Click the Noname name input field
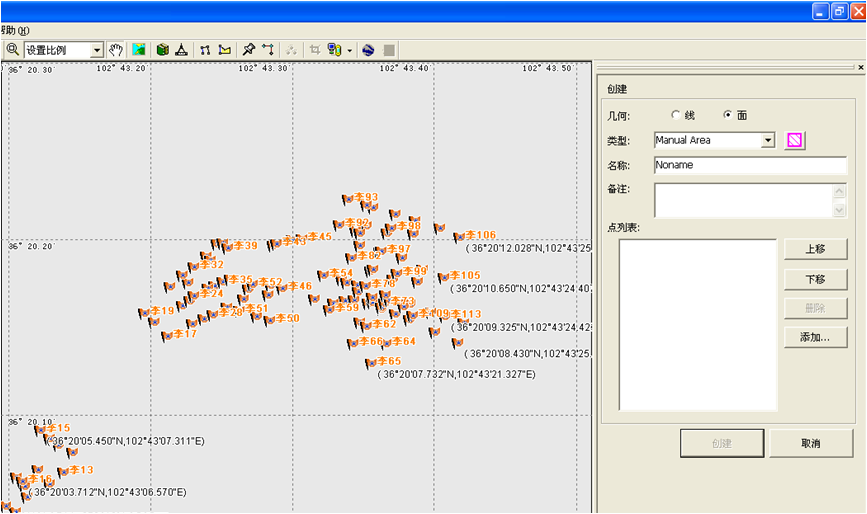Screen dimensions: 867x514 [x=750, y=165]
